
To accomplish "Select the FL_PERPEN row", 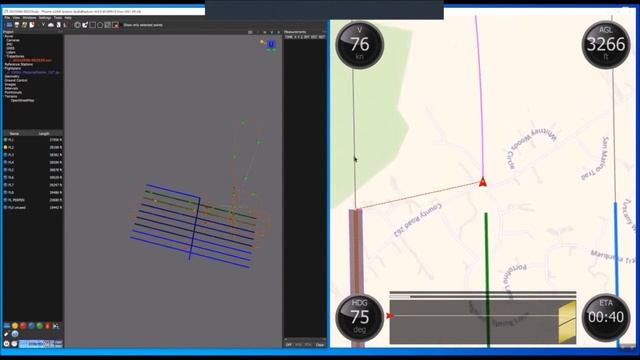I will pos(33,200).
